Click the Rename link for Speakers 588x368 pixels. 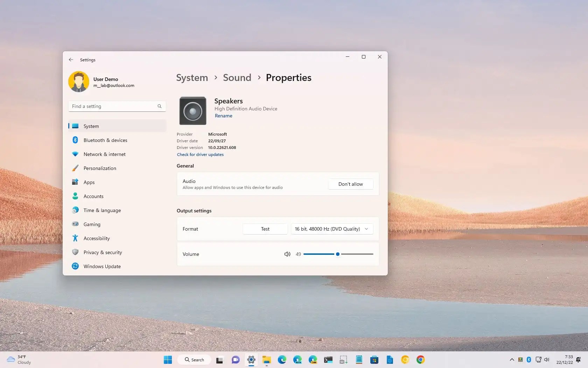tap(223, 116)
